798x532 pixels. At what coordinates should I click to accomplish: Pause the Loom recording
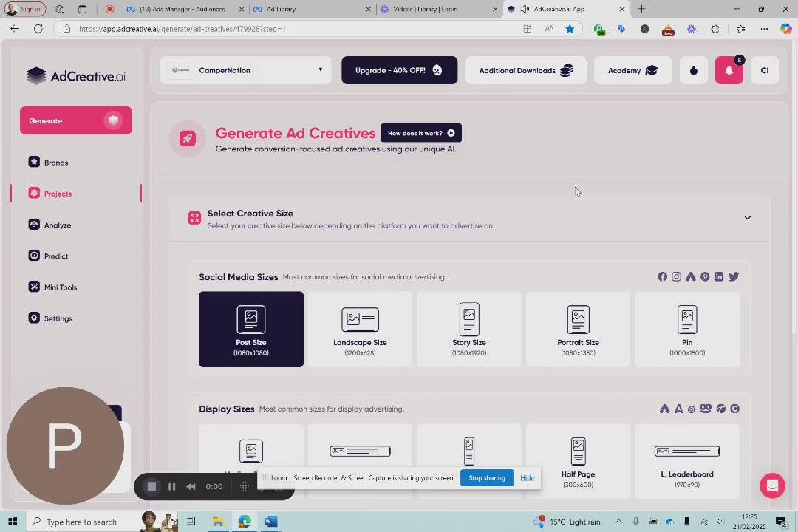click(171, 486)
